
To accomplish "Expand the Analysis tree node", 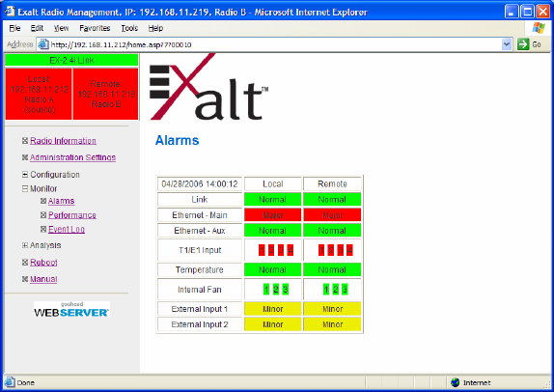I will 25,245.
